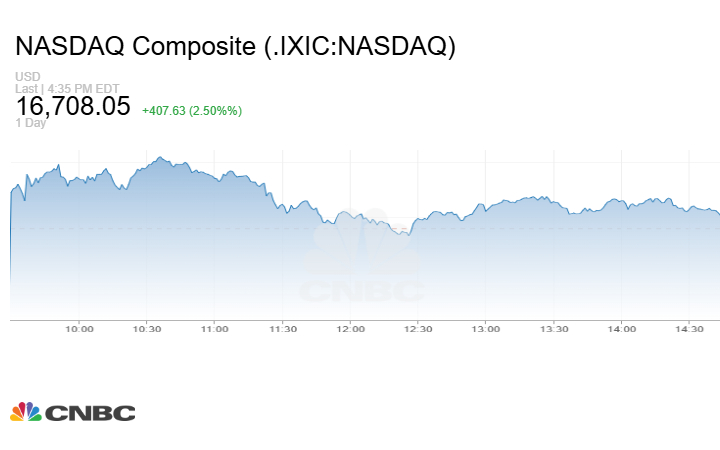Click the 13:00 time axis label
The image size is (720, 450).
[486, 329]
